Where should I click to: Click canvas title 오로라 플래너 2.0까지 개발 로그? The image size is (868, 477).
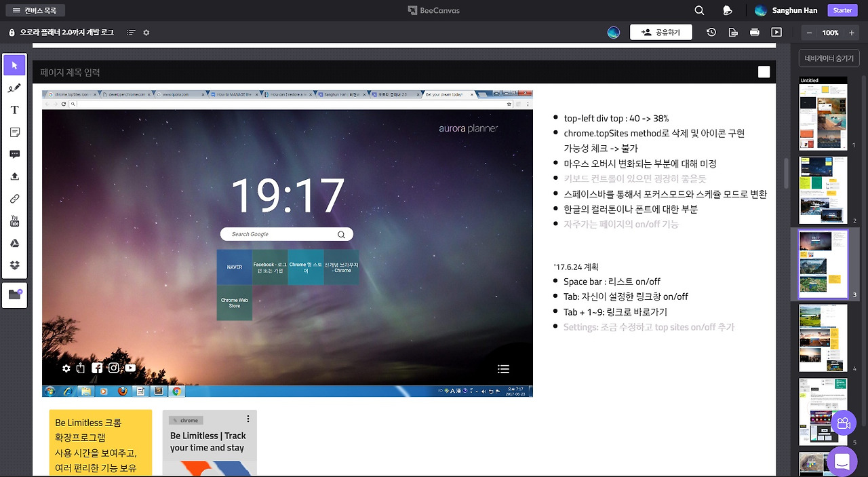[67, 32]
